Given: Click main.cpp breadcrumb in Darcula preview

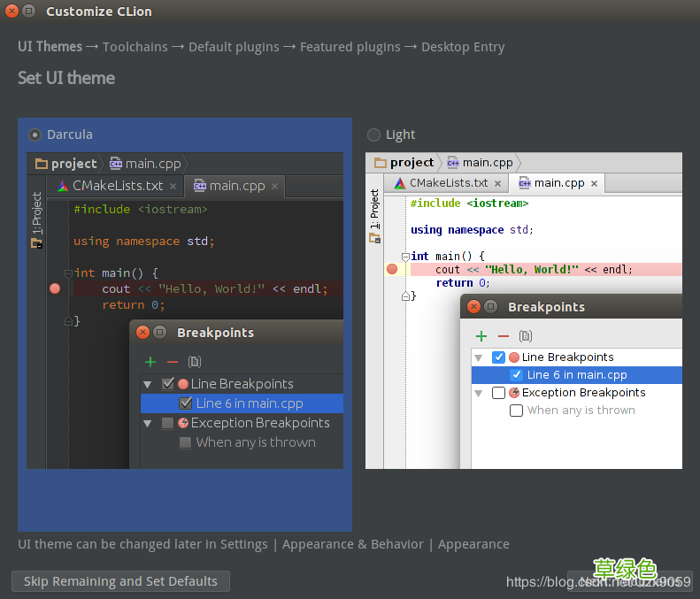Looking at the screenshot, I should pos(145,164).
